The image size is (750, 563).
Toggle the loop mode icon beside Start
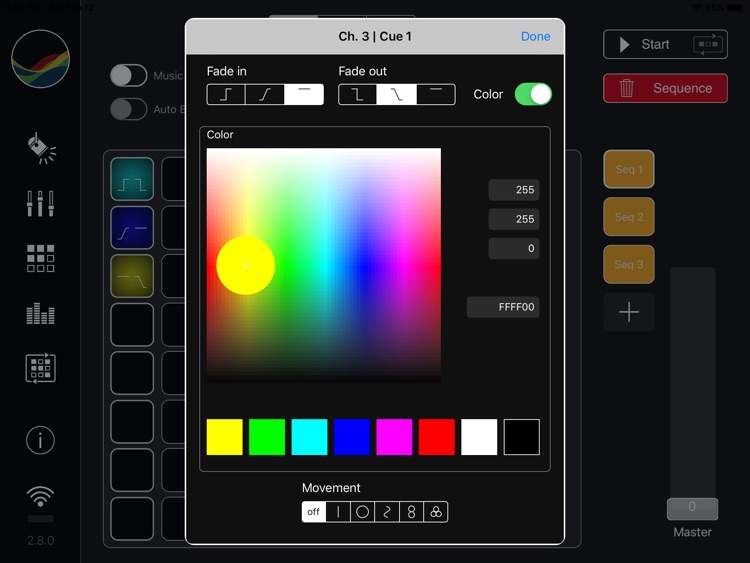point(708,44)
